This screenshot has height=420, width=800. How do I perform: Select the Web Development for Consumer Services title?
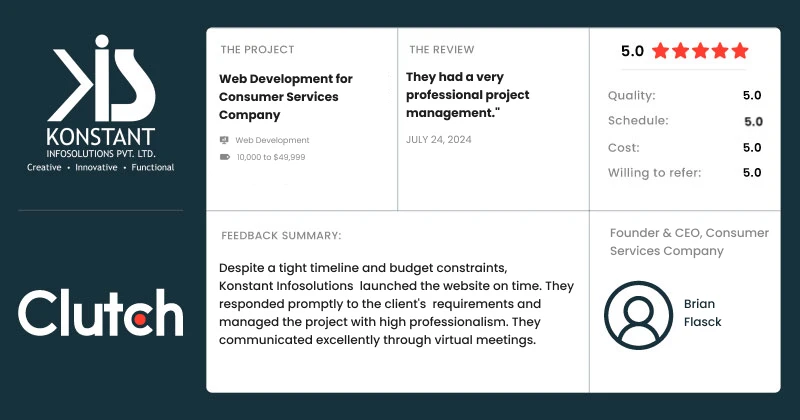(x=286, y=96)
